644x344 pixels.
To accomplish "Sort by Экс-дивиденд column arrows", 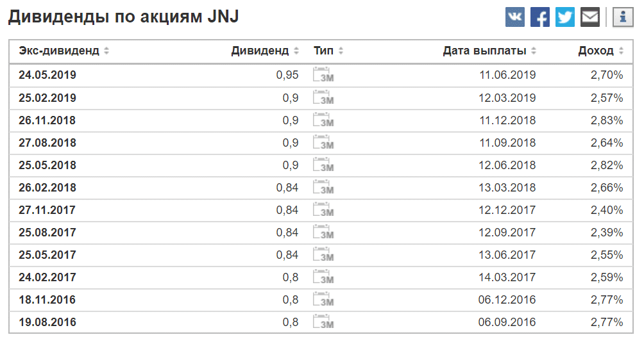I will tap(106, 51).
